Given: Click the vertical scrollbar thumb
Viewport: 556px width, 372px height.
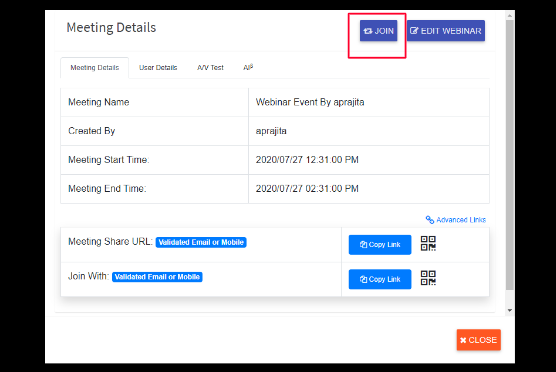Looking at the screenshot, I should (x=510, y=155).
